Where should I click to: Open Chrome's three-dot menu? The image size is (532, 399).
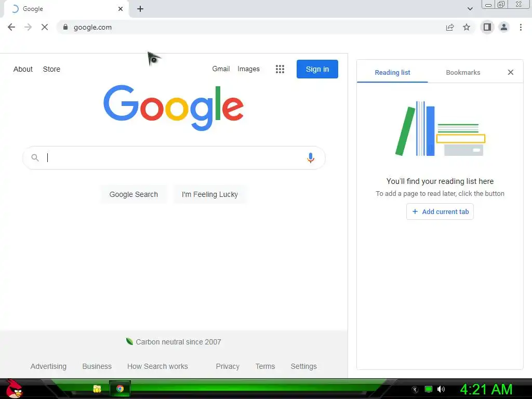coord(521,27)
